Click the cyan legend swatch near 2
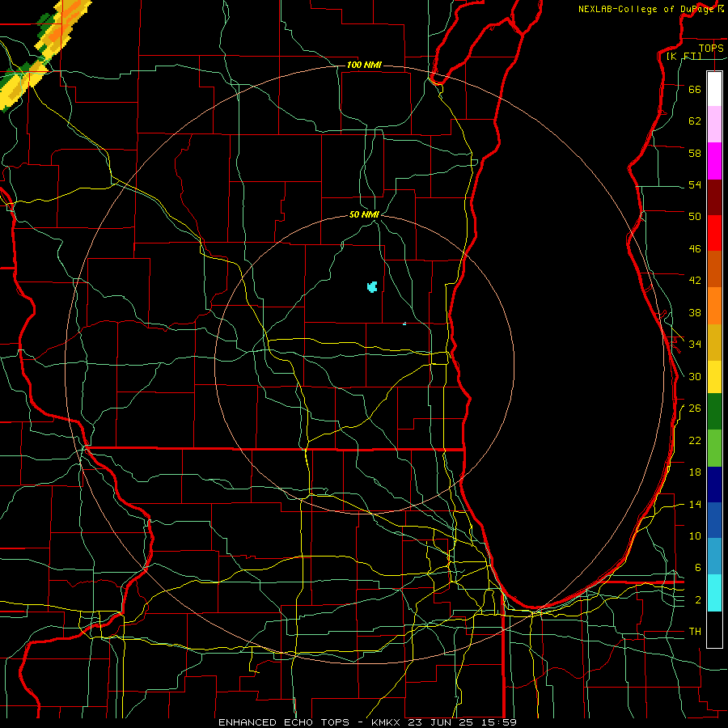Screen dimensions: 728x728 (x=714, y=593)
